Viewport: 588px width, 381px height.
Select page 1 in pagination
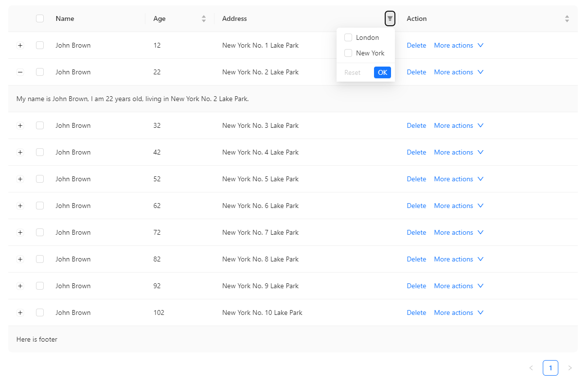551,368
